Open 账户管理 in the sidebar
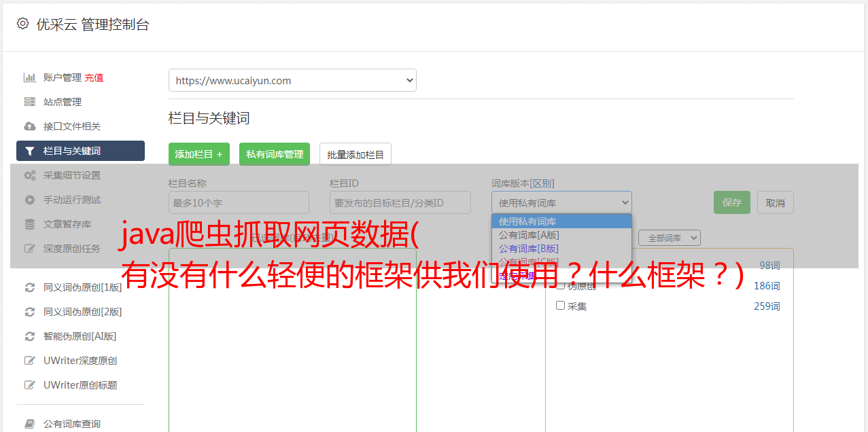The image size is (868, 432). [x=63, y=77]
